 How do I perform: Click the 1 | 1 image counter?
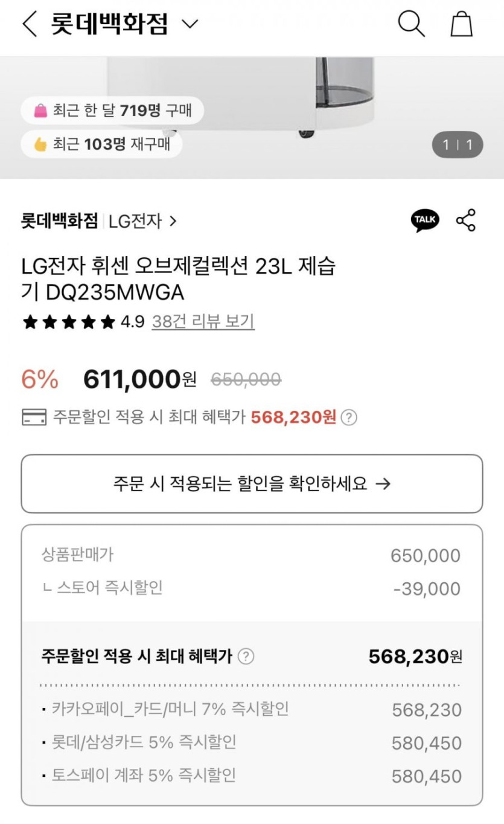458,145
